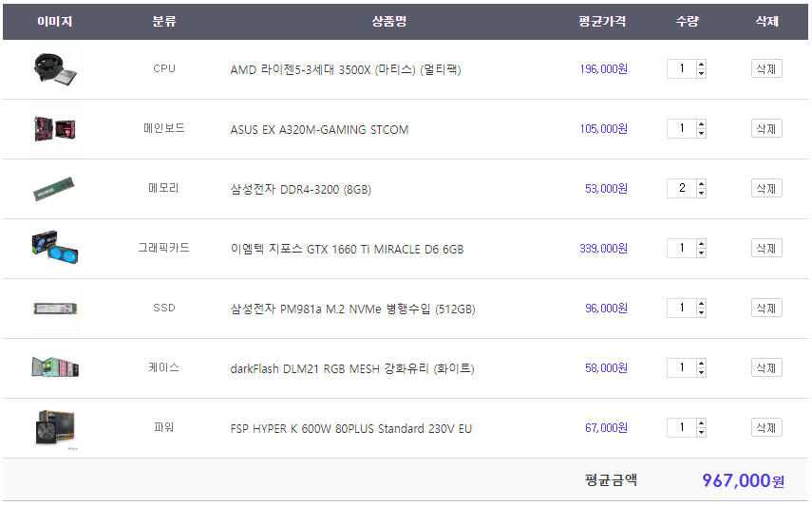The width and height of the screenshot is (812, 506).
Task: Click the Samsung DDR4 memory thumbnail
Action: coord(55,189)
